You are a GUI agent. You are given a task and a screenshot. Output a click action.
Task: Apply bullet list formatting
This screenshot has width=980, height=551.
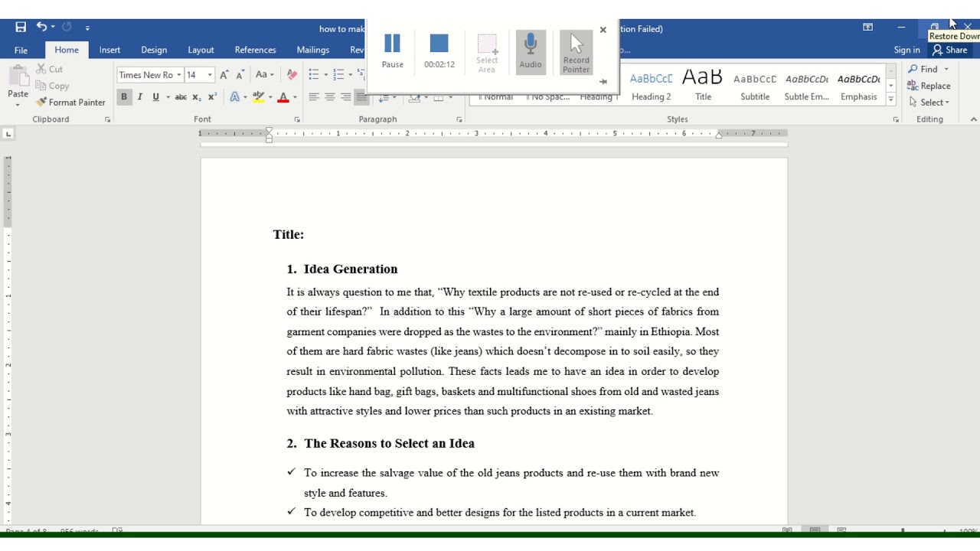tap(314, 75)
